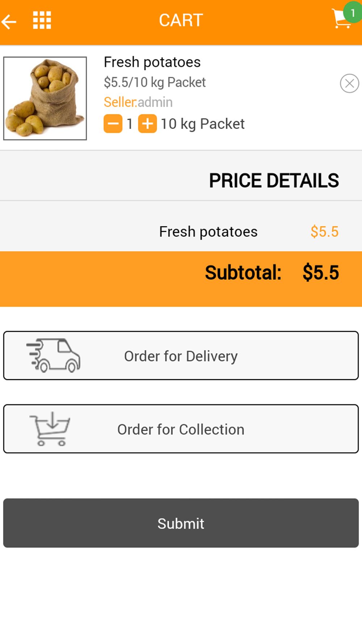Open the Fresh potatoes product title
Screen dimensions: 362x644
click(x=152, y=62)
